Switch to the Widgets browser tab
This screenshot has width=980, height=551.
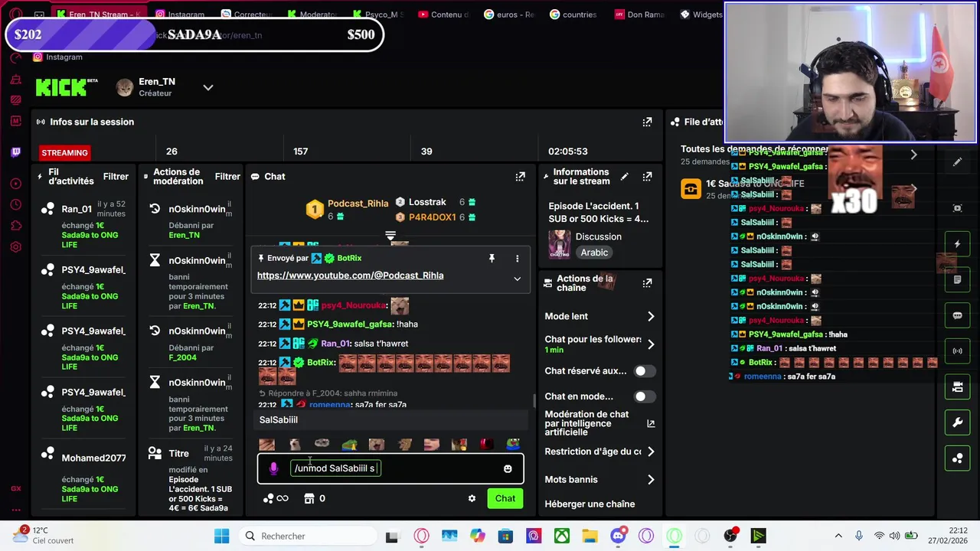click(x=701, y=15)
